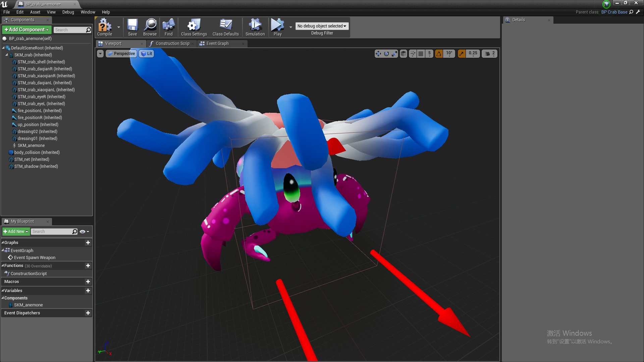The height and width of the screenshot is (362, 644).
Task: Select the translate transform gizmo mode
Action: 378,54
